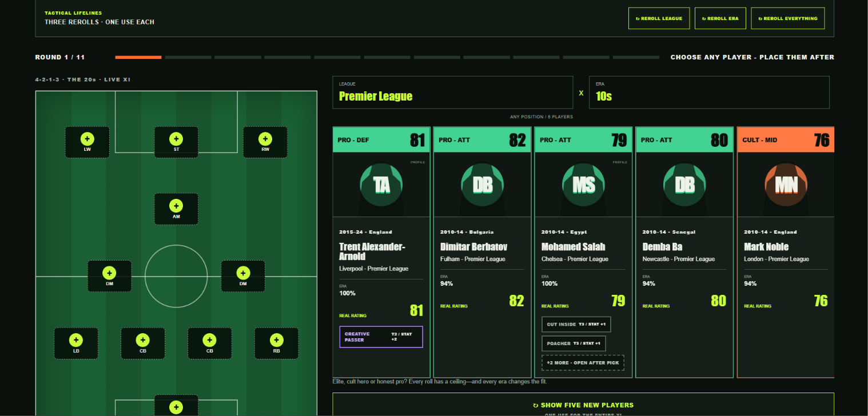Click the TA avatar of Trent Alexander-Arnold

click(381, 185)
